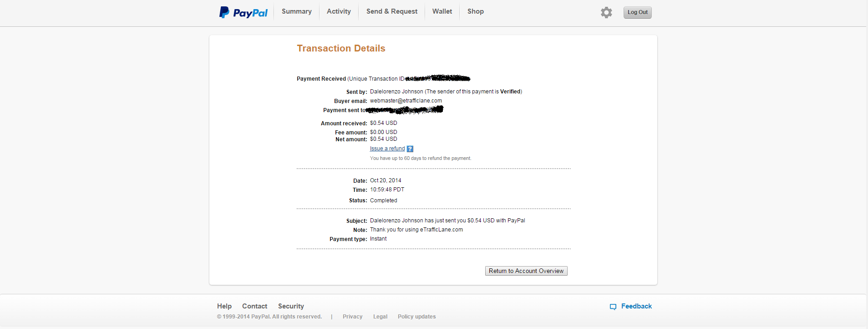Select the Wallet menu item
The height and width of the screenshot is (329, 868).
(x=442, y=11)
